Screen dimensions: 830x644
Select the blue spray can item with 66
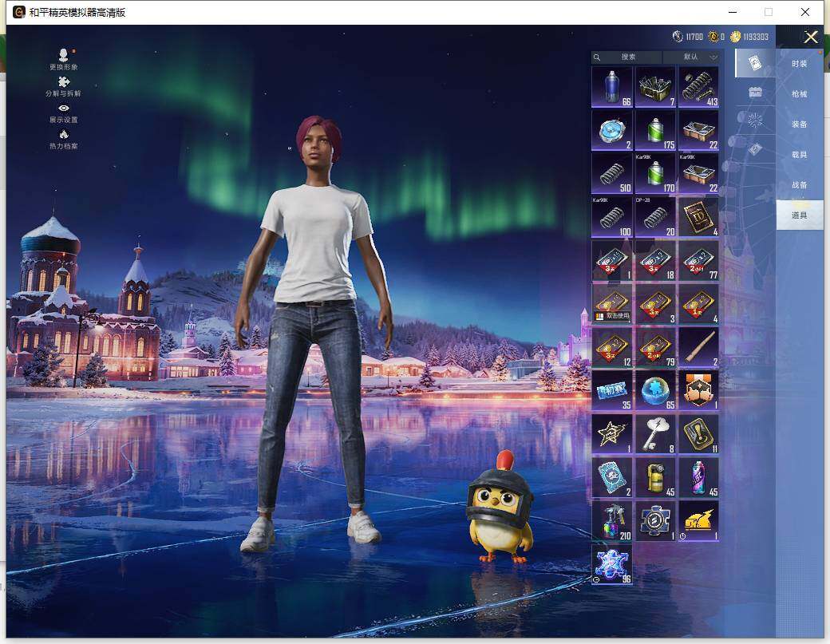(612, 87)
